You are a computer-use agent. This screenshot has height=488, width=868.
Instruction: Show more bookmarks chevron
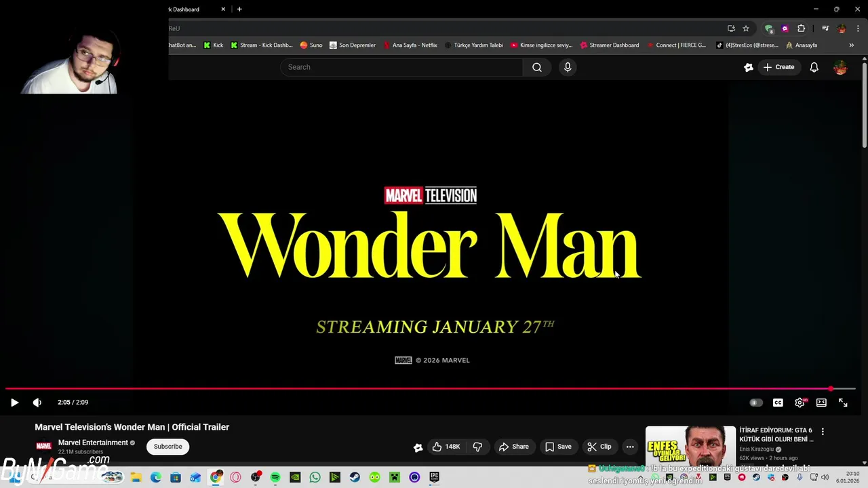click(852, 45)
